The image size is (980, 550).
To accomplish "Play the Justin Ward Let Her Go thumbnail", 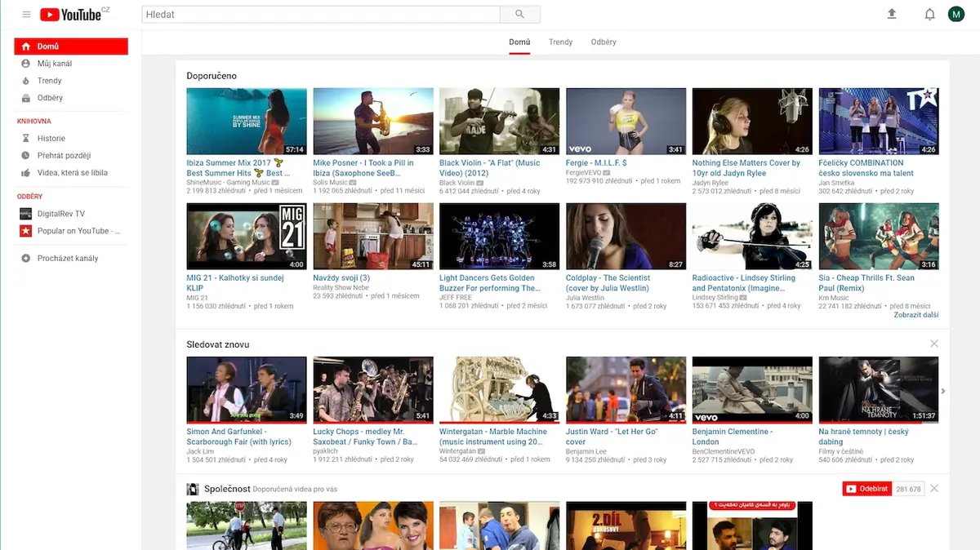I will (626, 390).
